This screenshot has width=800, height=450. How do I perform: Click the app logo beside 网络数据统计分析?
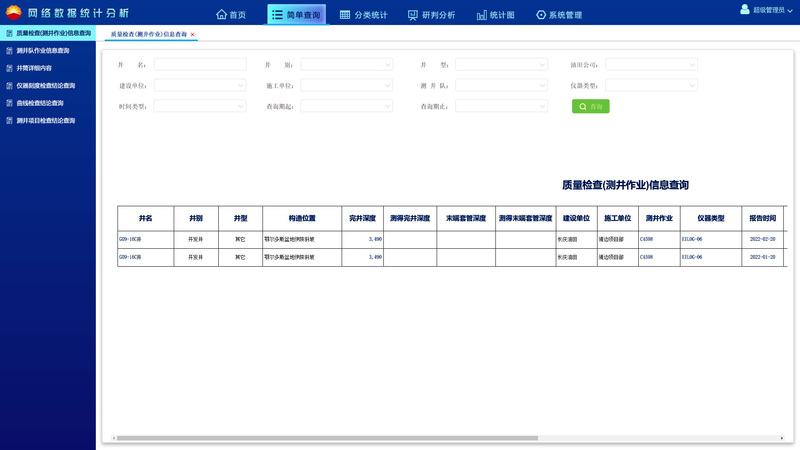[x=13, y=13]
